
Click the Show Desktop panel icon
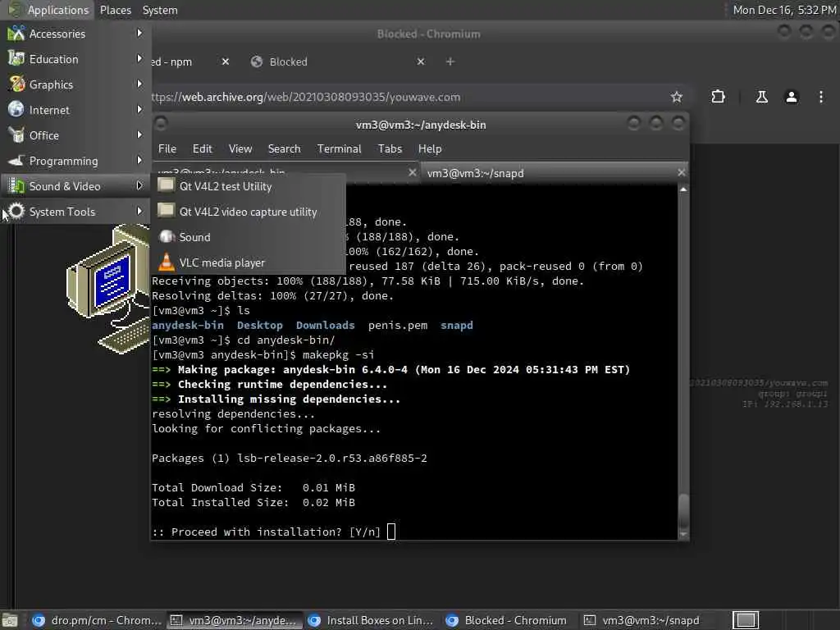point(9,620)
